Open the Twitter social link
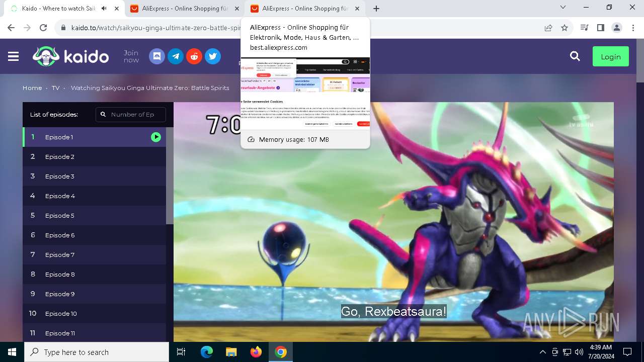 coord(213,56)
